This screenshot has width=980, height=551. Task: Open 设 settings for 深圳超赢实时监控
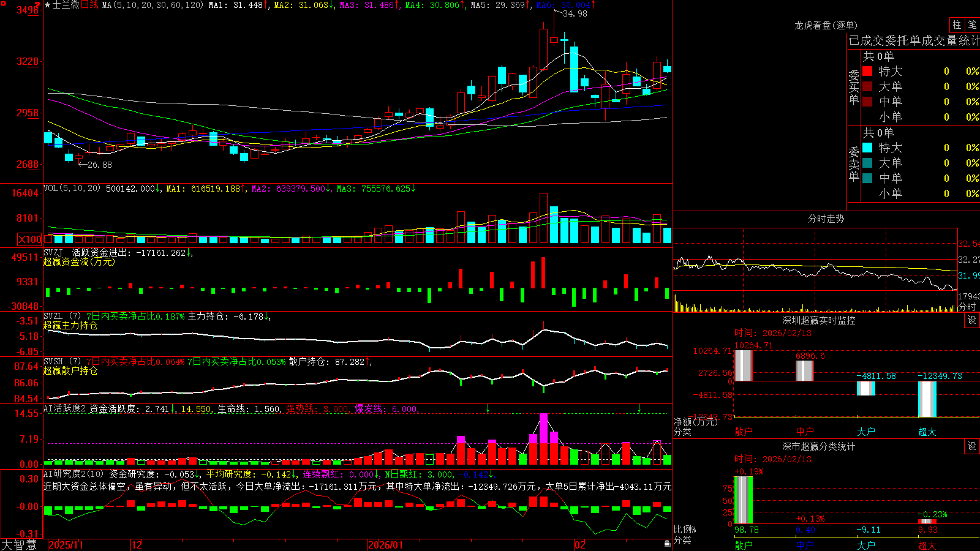point(972,320)
